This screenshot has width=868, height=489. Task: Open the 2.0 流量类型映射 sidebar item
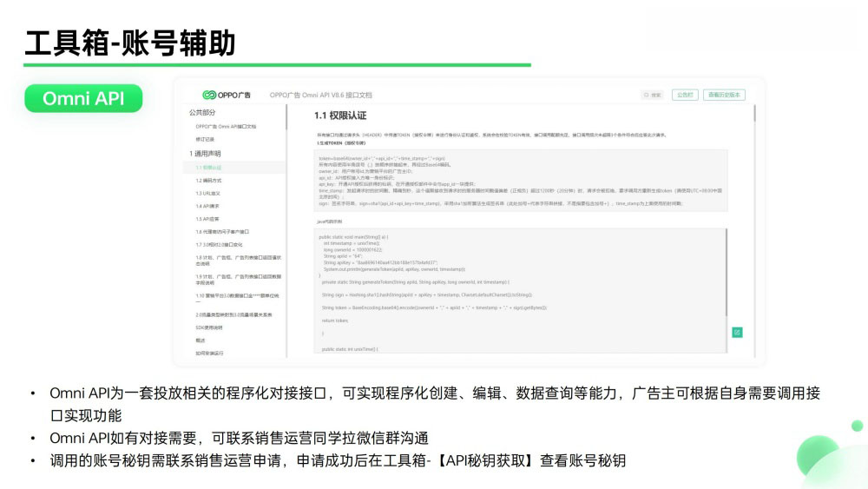(233, 314)
